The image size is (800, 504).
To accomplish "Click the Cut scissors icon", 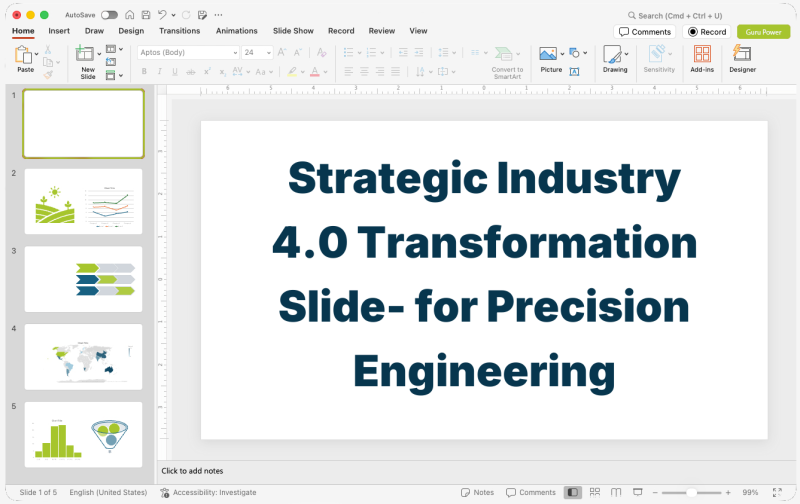I will coord(48,49).
